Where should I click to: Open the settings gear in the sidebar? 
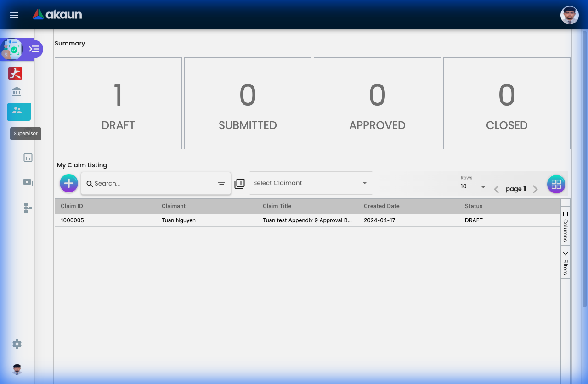click(17, 344)
